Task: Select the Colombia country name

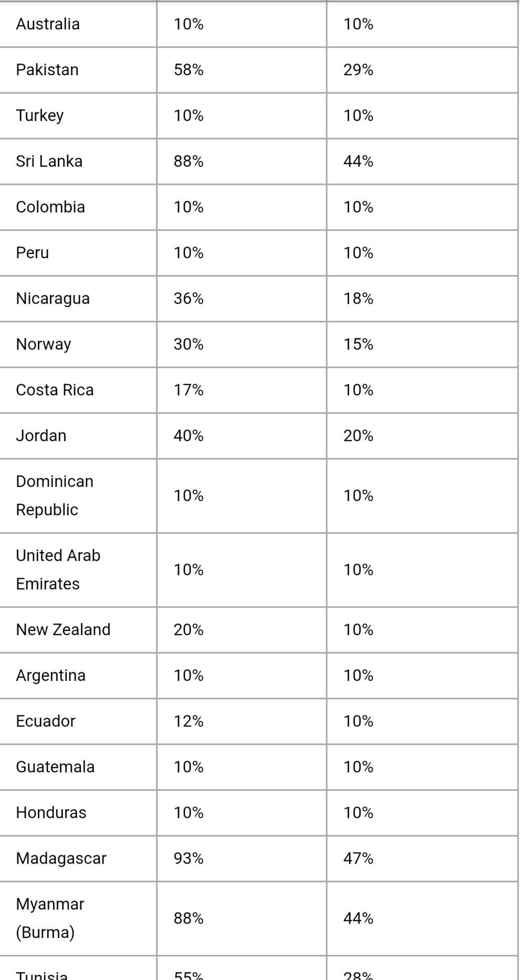Action: pos(50,207)
